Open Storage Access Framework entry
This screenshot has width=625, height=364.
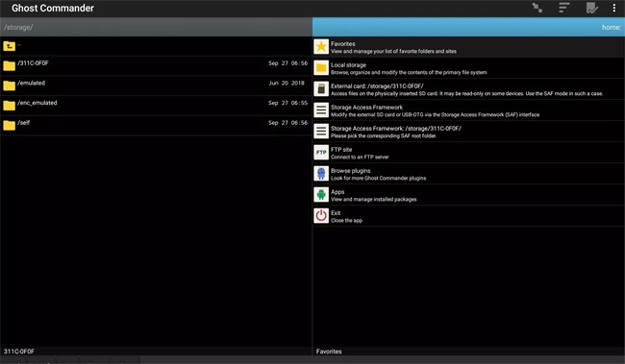(x=469, y=110)
